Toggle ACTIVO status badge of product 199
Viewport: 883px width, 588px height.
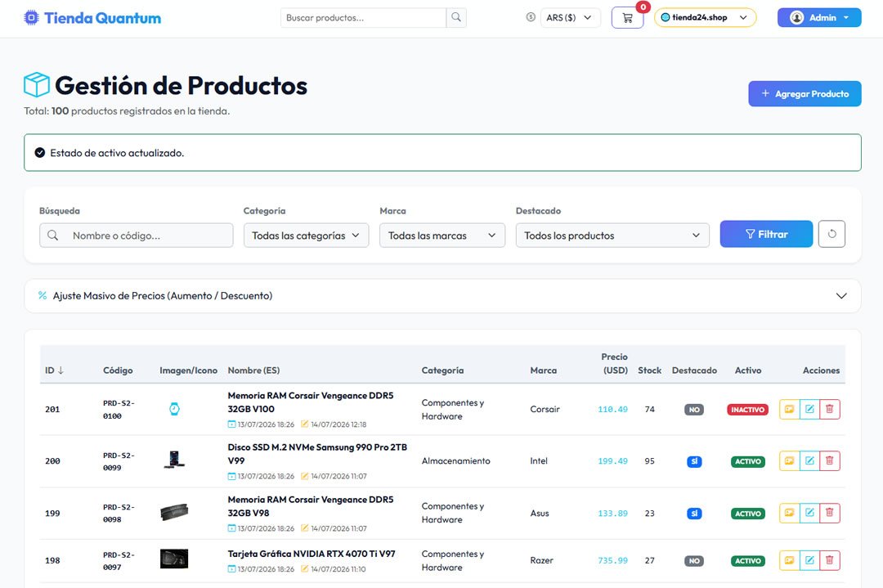pos(748,513)
